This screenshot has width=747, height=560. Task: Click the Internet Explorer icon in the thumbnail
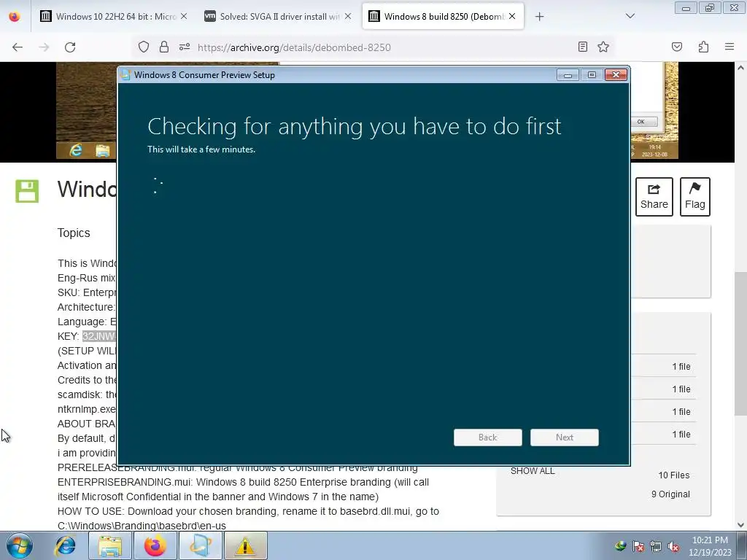[76, 150]
